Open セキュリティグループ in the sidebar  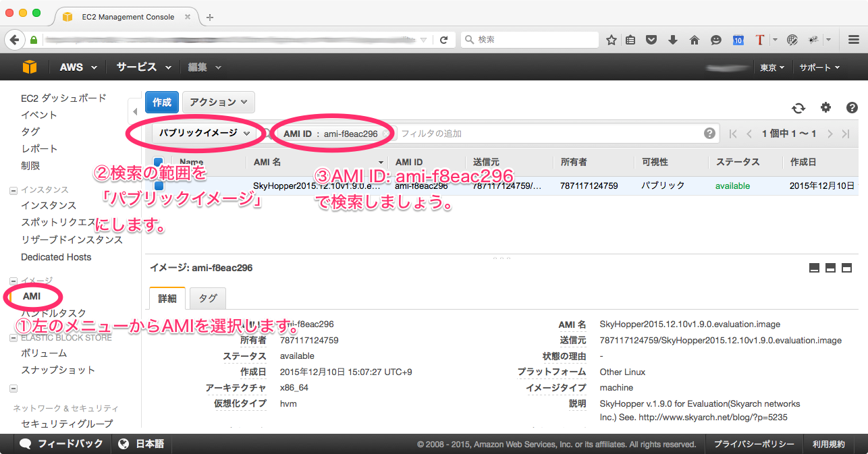pyautogui.click(x=67, y=424)
